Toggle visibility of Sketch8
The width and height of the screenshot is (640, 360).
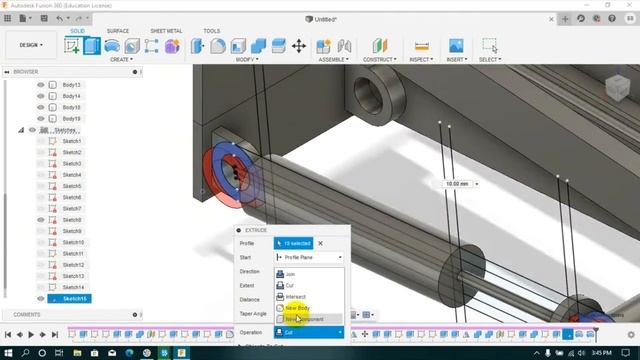pos(41,220)
